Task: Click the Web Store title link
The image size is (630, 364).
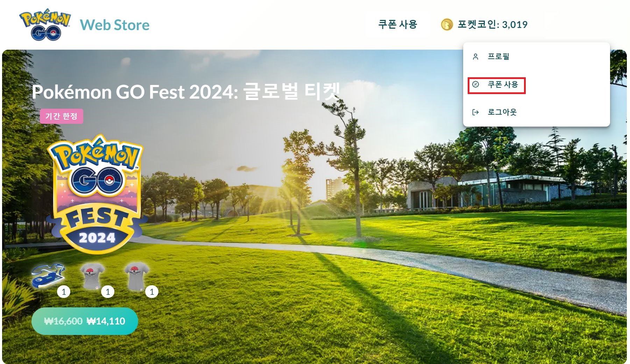Action: pyautogui.click(x=115, y=25)
